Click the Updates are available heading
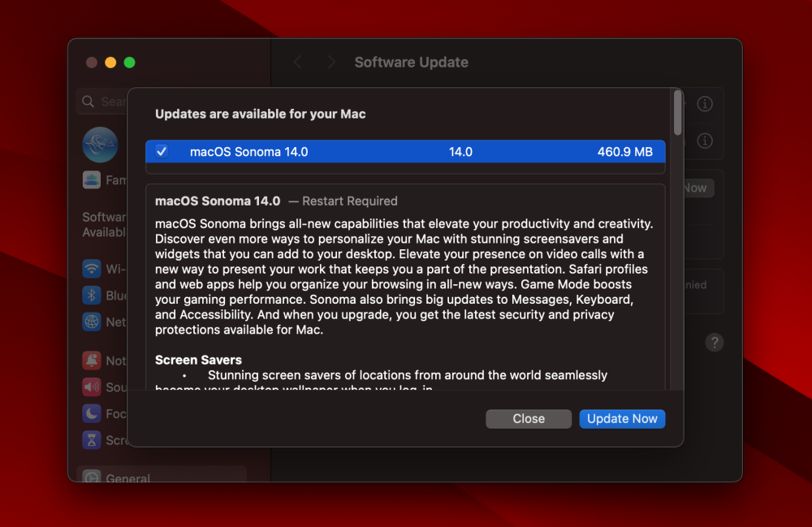Image resolution: width=812 pixels, height=527 pixels. [x=260, y=114]
